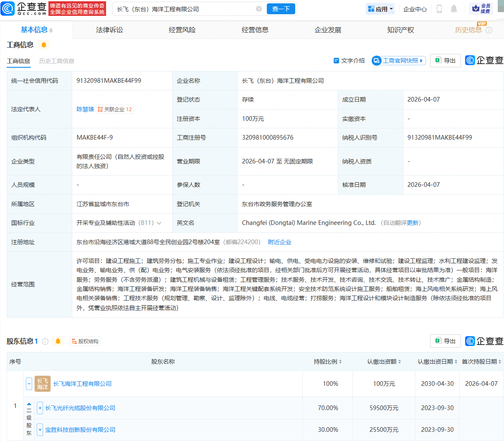Switch to the 历史工商信息 sub-tab
Image resolution: width=504 pixels, height=441 pixels.
pyautogui.click(x=57, y=61)
